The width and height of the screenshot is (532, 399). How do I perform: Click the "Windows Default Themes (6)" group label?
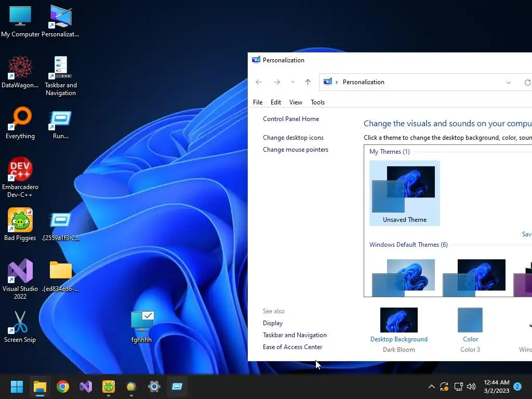tap(408, 245)
